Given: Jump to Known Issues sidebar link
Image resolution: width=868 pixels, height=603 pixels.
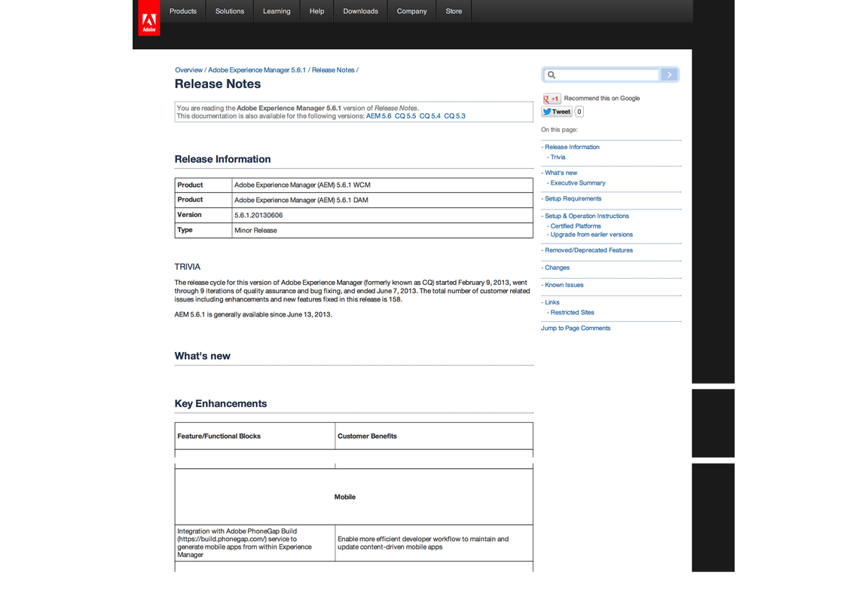Looking at the screenshot, I should point(564,285).
